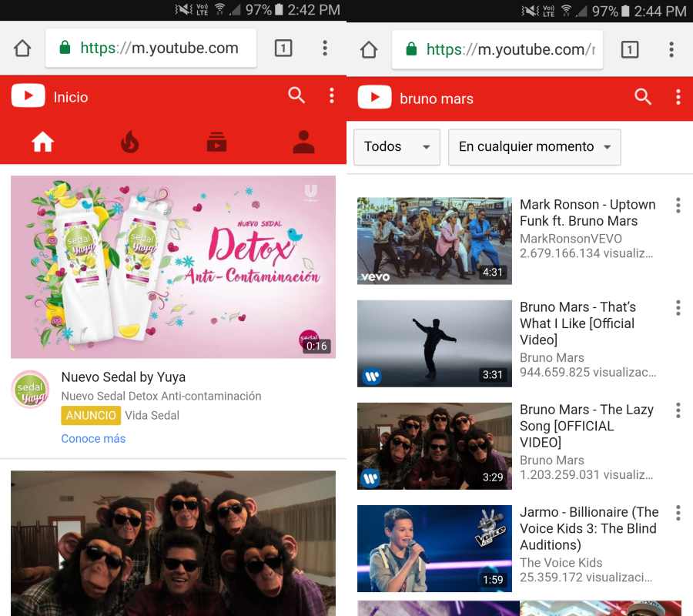Tap the battery indicator showing 2:42 PM
Image resolution: width=693 pixels, height=616 pixels.
(279, 10)
